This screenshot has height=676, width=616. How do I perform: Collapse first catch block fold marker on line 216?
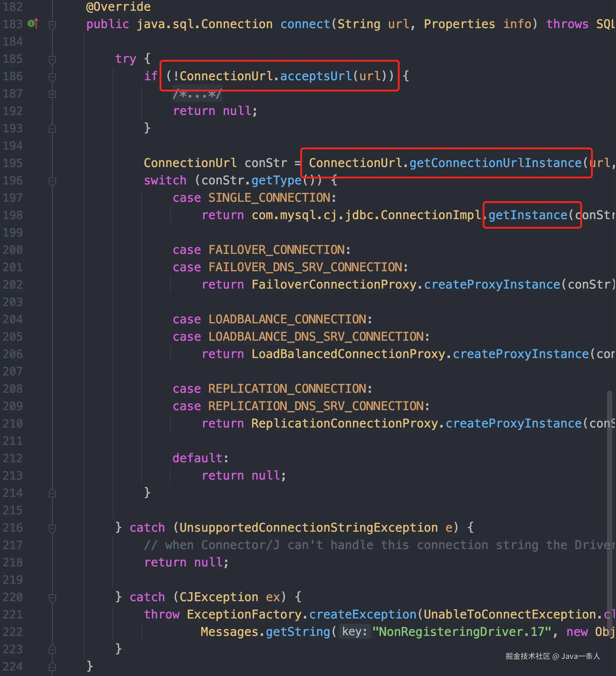pos(52,528)
